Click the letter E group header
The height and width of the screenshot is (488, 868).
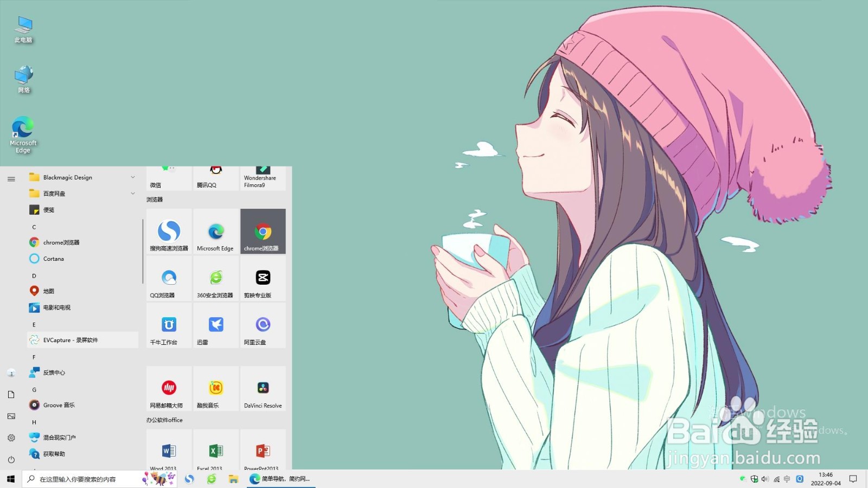click(34, 325)
